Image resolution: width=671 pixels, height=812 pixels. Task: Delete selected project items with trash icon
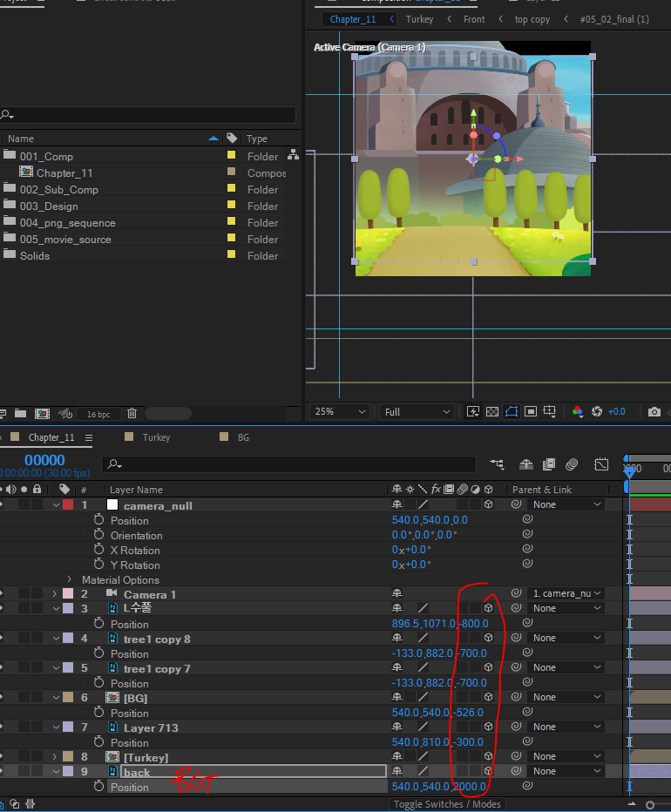point(132,413)
